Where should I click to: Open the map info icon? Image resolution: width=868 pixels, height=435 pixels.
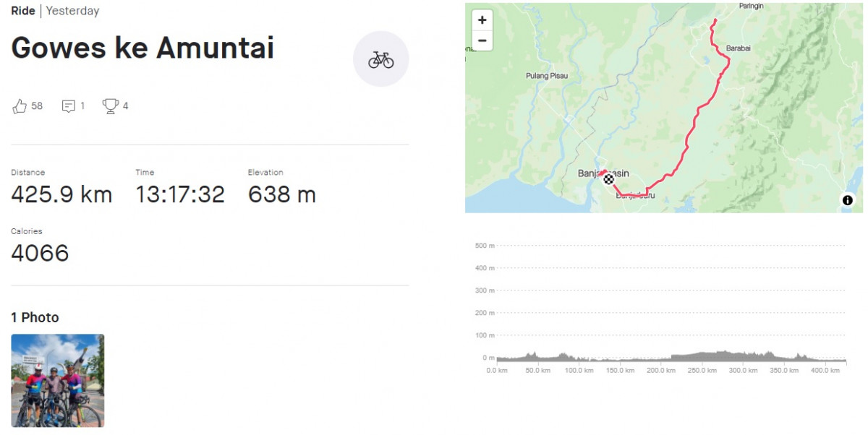pyautogui.click(x=847, y=200)
